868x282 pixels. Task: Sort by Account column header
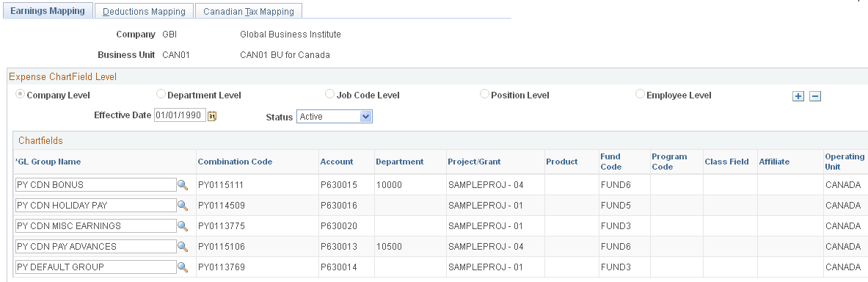click(x=337, y=162)
